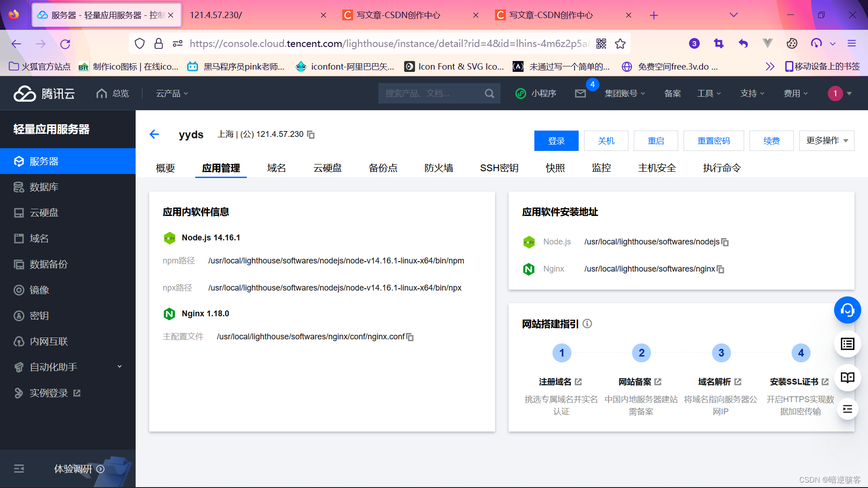
Task: Click the mail messages icon
Action: click(x=580, y=94)
